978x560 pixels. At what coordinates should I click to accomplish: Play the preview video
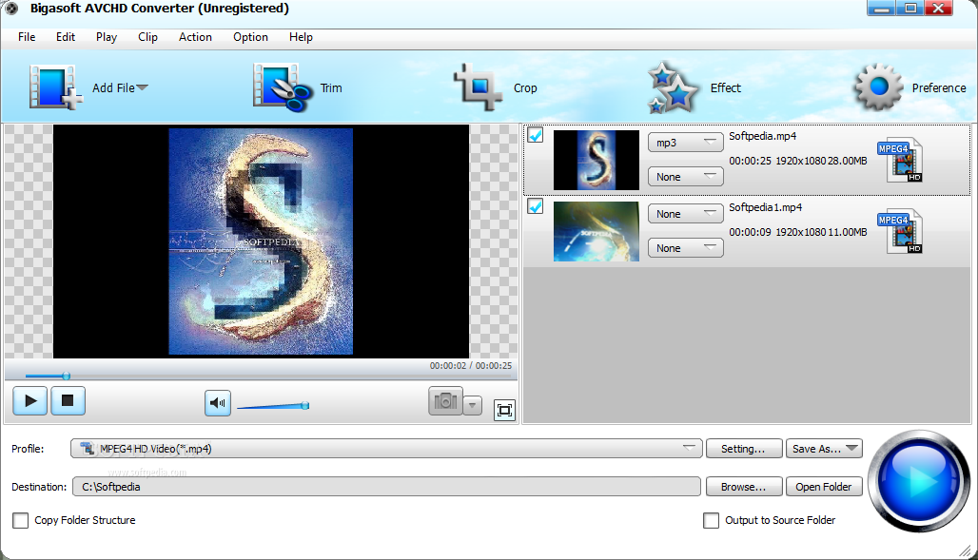(29, 400)
